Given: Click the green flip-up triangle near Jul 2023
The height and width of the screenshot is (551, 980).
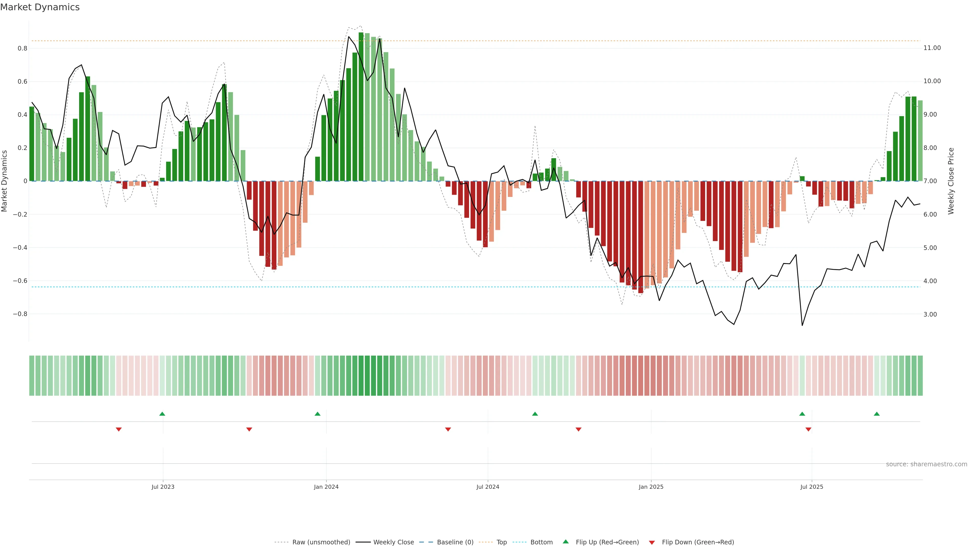Looking at the screenshot, I should tap(162, 414).
